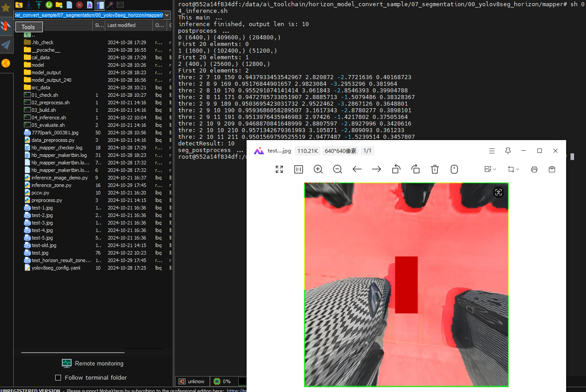Pin the image viewer window on top
Viewport: 586px width, 392px height.
tap(508, 151)
